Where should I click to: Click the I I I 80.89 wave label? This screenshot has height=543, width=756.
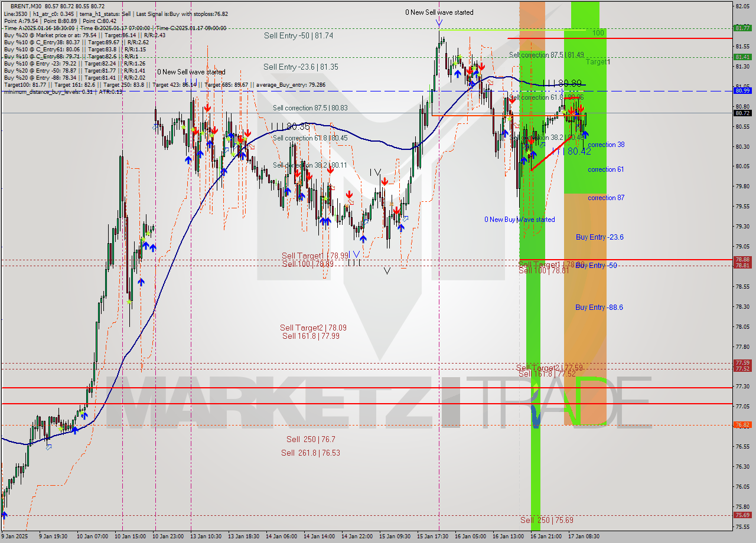pyautogui.click(x=562, y=83)
